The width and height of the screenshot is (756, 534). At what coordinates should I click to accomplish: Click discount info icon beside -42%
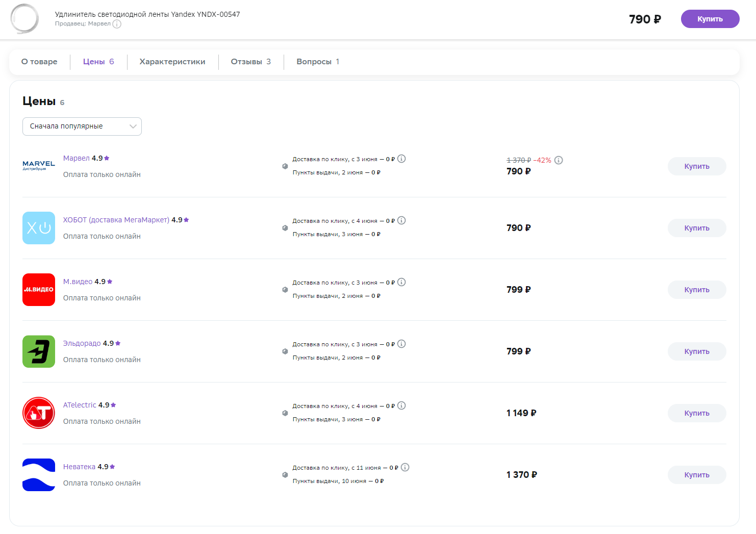pyautogui.click(x=559, y=160)
